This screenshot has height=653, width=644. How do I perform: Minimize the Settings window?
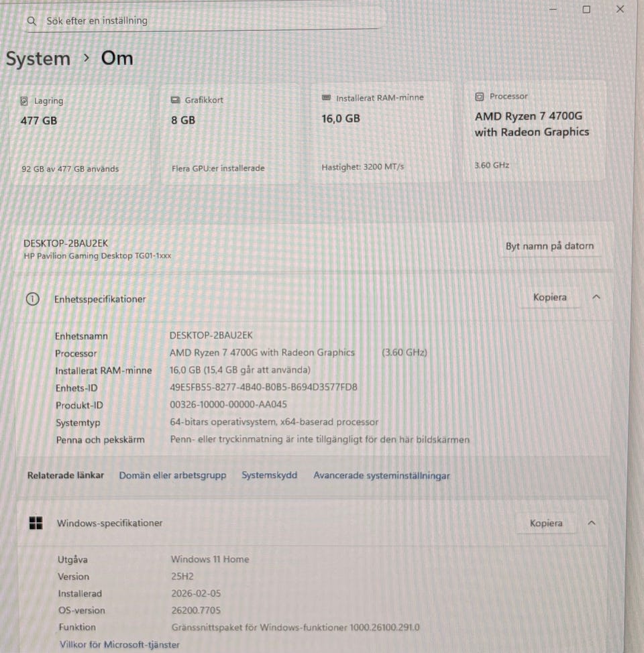tap(553, 9)
